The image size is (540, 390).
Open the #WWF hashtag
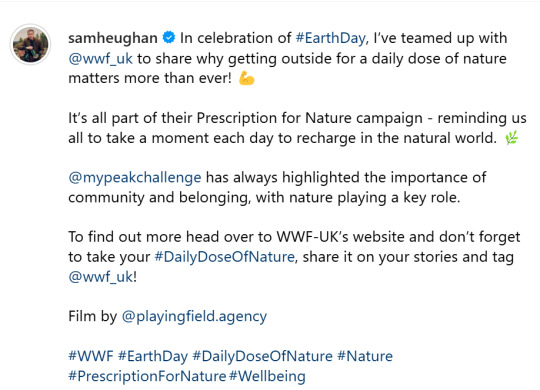point(91,356)
